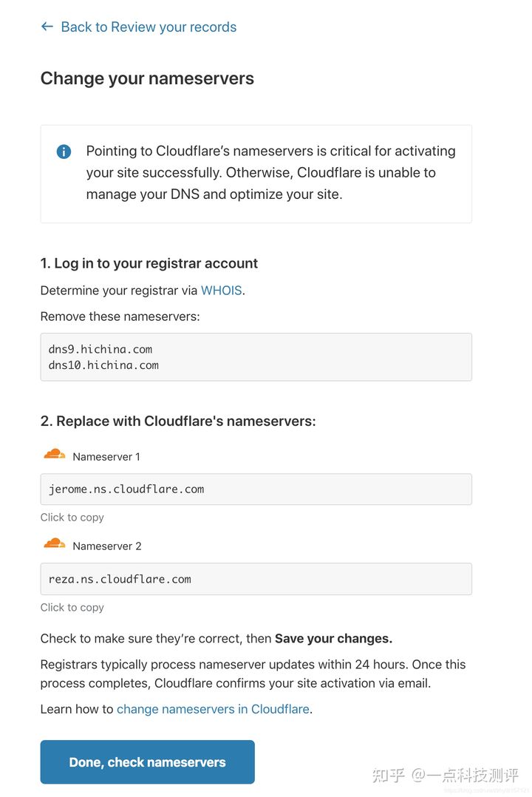
Task: Click the Nameserver 2 label
Action: [x=106, y=546]
